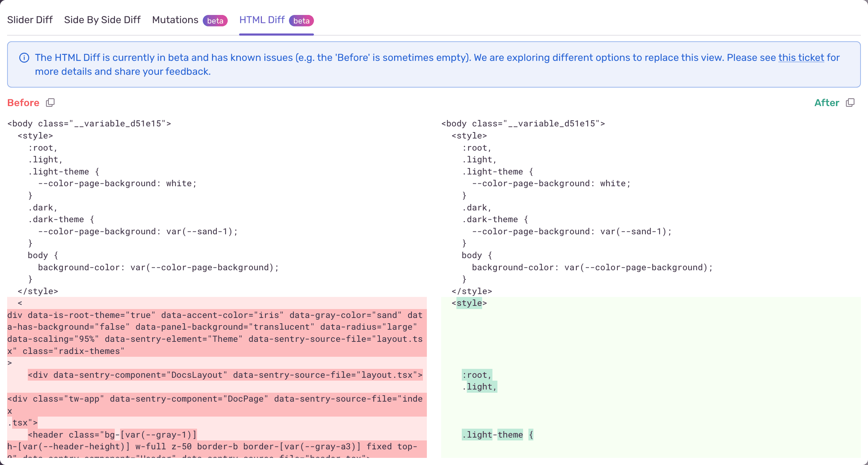Copy the Before HTML code
Image resolution: width=868 pixels, height=465 pixels.
[x=50, y=103]
